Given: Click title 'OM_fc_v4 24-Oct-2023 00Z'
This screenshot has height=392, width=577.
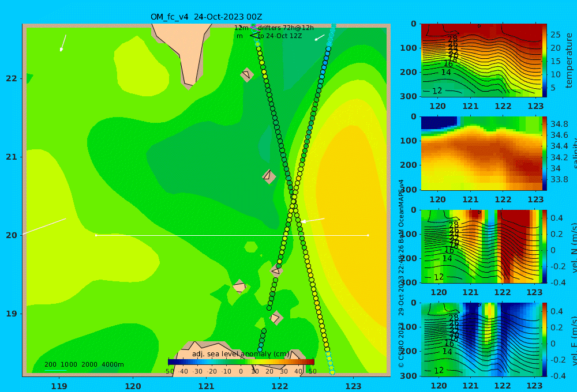Looking at the screenshot, I should 206,17.
